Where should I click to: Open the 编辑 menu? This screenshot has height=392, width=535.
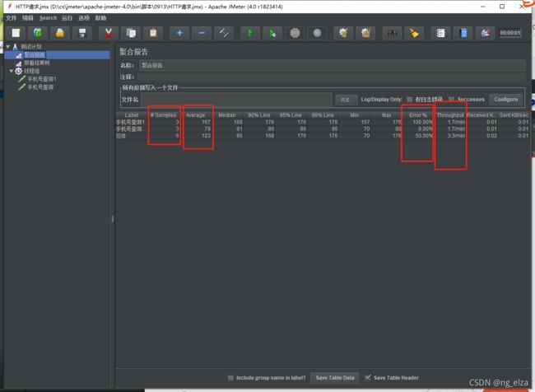[x=28, y=18]
